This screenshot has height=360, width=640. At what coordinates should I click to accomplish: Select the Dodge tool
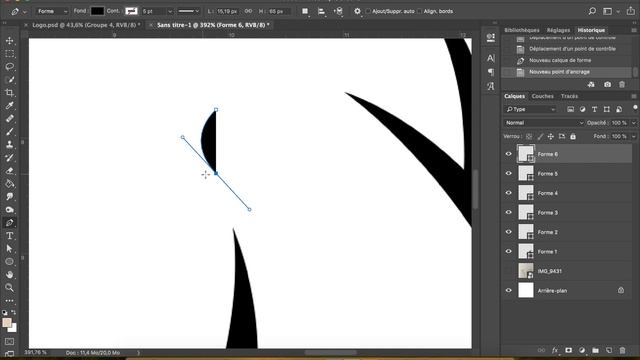point(9,210)
